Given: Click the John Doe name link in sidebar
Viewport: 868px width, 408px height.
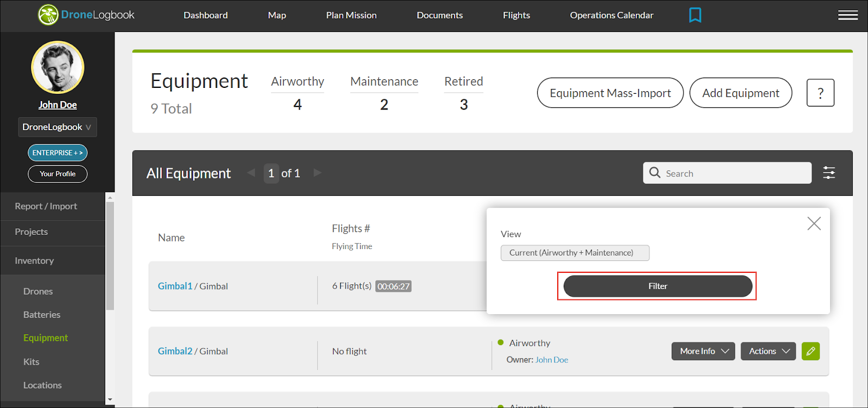Looking at the screenshot, I should (58, 105).
